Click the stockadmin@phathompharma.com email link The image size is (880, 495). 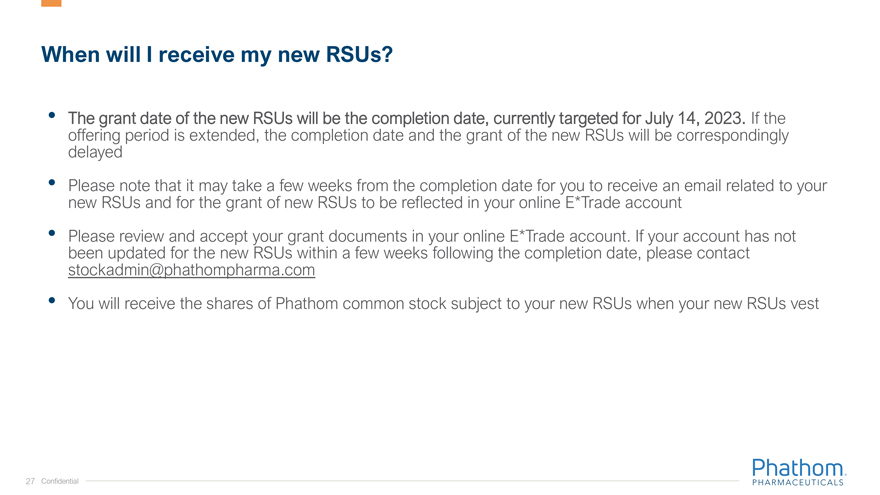(x=191, y=270)
